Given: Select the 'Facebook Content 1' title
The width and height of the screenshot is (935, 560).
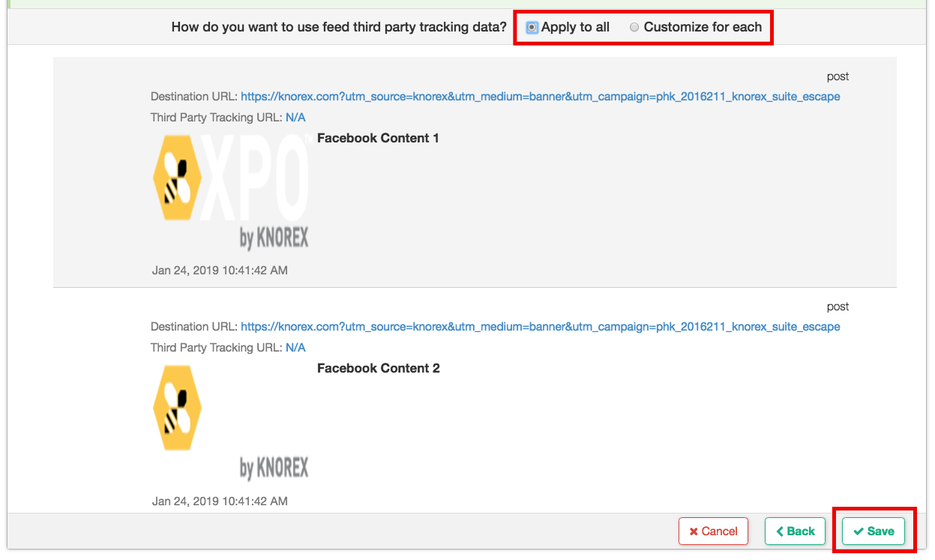Looking at the screenshot, I should coord(378,138).
